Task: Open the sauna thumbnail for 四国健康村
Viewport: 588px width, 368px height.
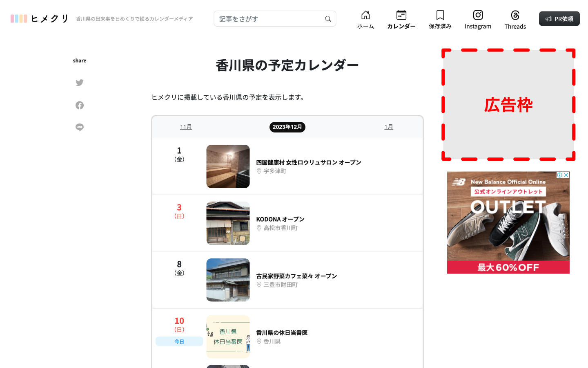Action: 228,166
